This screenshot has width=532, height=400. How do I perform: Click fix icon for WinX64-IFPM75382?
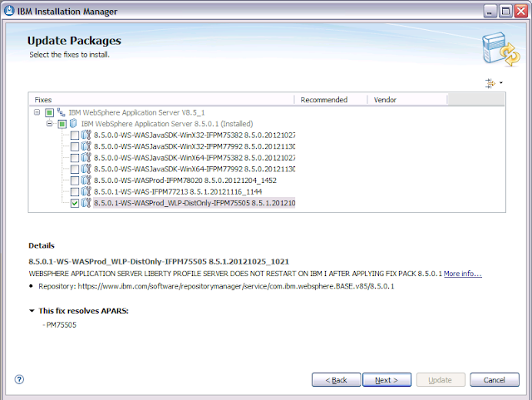coord(86,157)
